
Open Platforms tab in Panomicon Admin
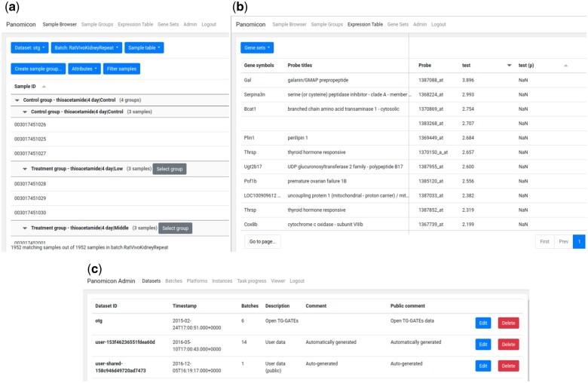(x=197, y=281)
